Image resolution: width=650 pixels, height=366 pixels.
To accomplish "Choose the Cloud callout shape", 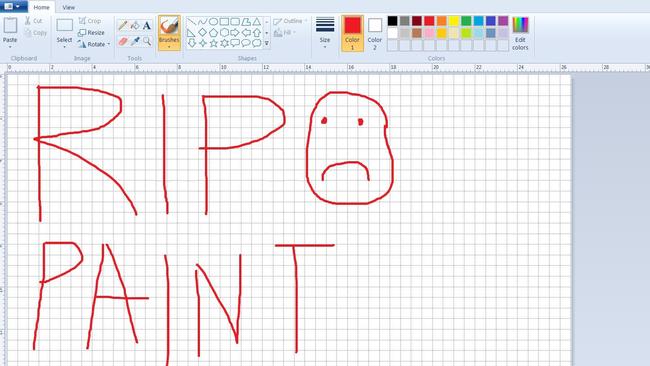I will coord(257,43).
